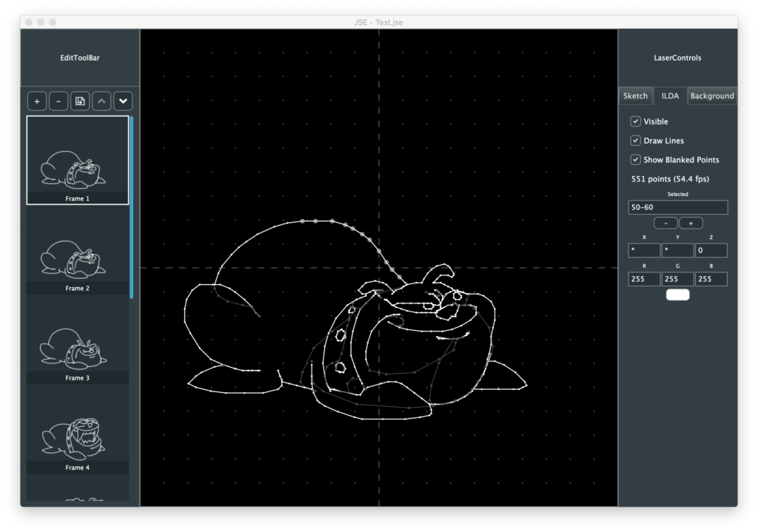Add a new frame with plus button

click(37, 101)
